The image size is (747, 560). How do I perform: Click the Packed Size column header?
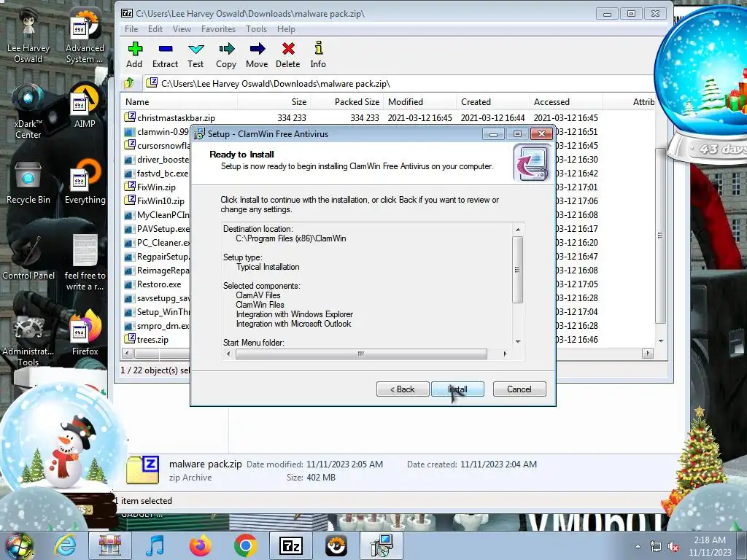347,102
